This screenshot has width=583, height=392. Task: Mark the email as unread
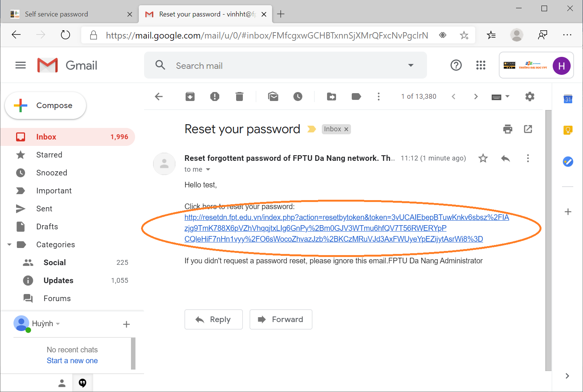(273, 97)
